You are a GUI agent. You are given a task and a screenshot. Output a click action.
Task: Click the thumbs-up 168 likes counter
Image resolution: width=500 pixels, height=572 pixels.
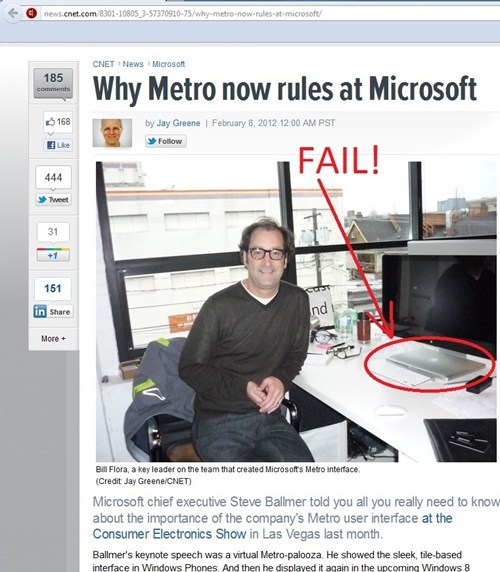(x=58, y=122)
